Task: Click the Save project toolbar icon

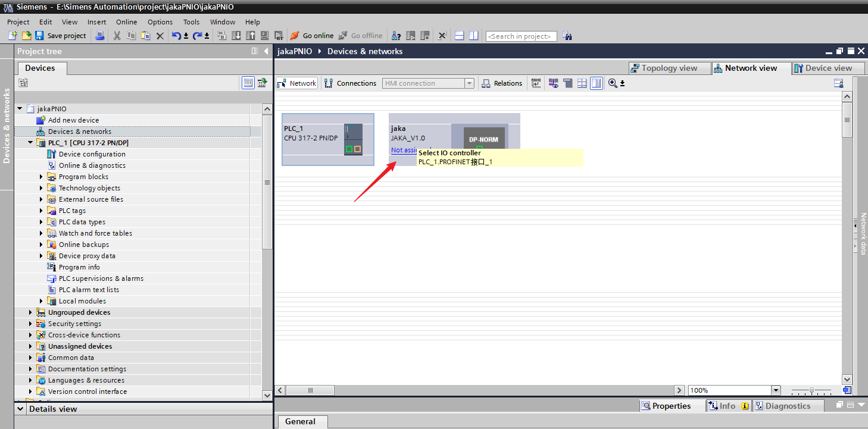Action: click(x=39, y=36)
